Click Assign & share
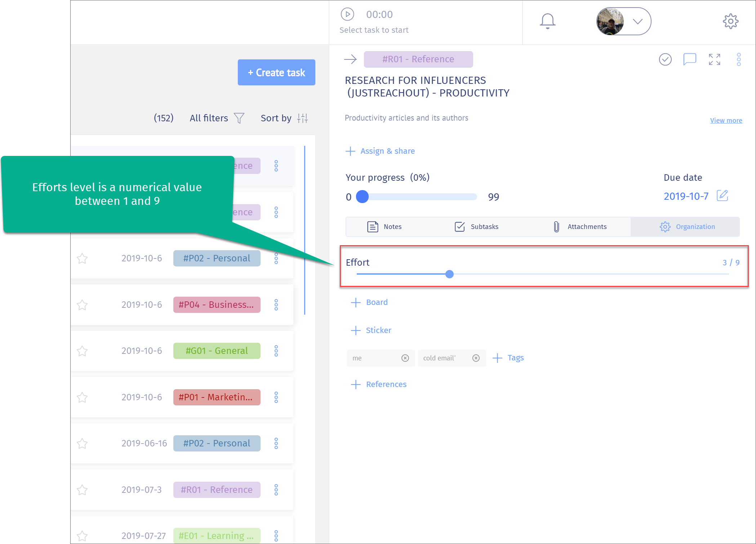This screenshot has height=544, width=756. point(380,151)
